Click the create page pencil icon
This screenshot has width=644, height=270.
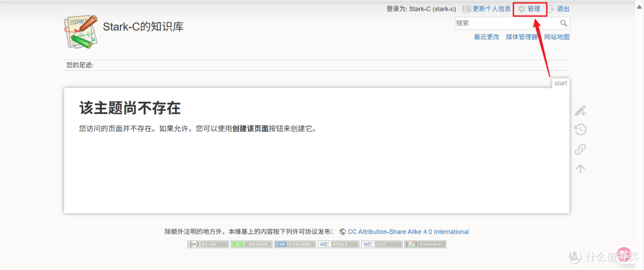(x=580, y=111)
